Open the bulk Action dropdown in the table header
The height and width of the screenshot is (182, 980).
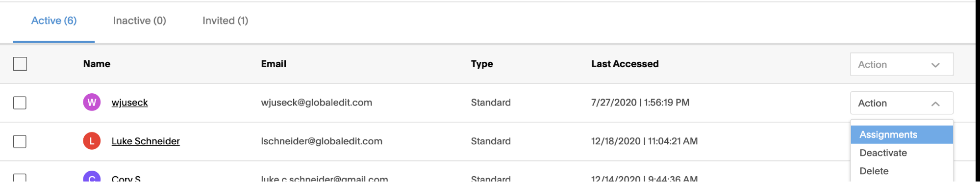coord(902,64)
